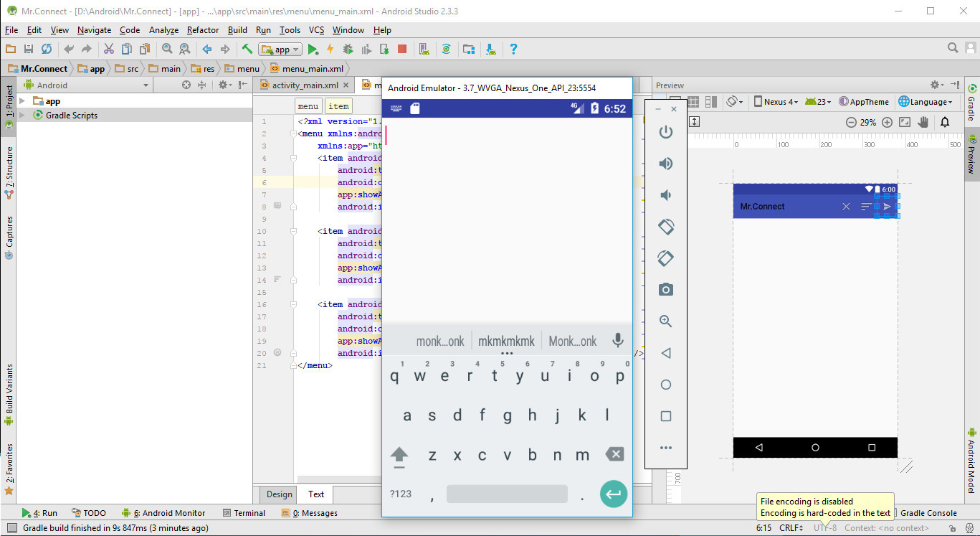Click the Paste clipboard icon
The height and width of the screenshot is (536, 980).
146,49
